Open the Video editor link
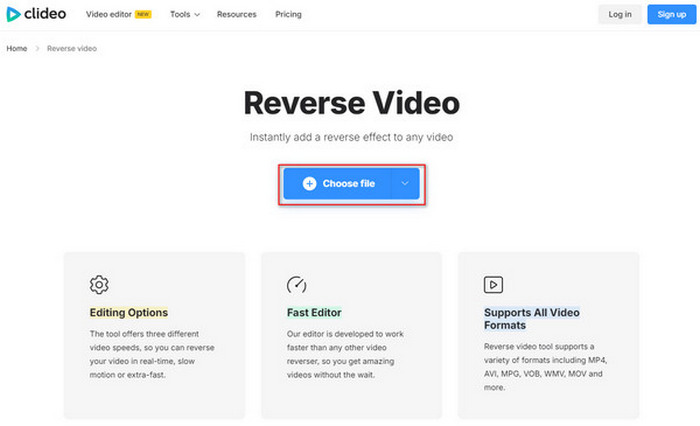Screen dimensions: 700x426 click(108, 14)
